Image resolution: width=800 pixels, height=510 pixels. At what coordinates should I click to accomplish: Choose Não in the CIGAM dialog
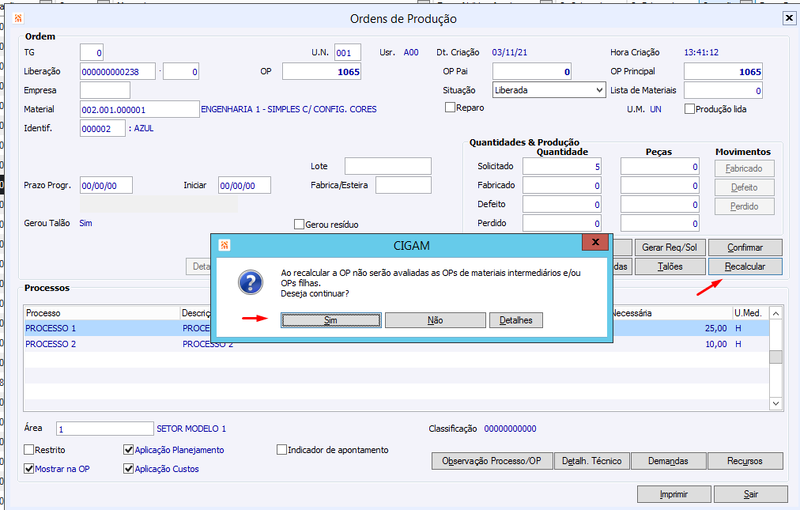coord(435,320)
